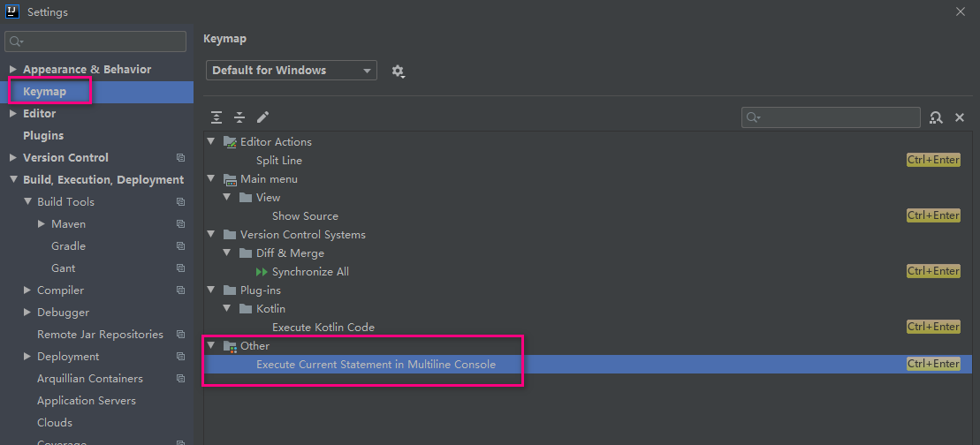Open the keymap gear settings menu
The image size is (980, 445).
coord(399,71)
